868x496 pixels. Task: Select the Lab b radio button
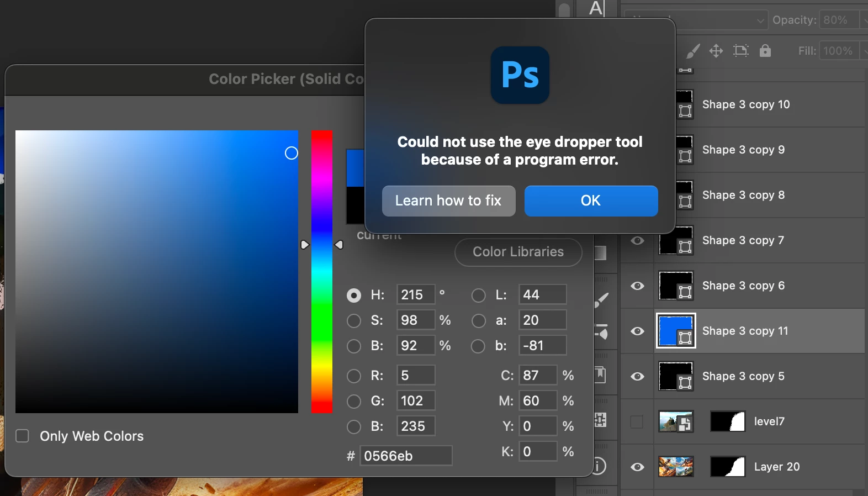click(x=478, y=346)
